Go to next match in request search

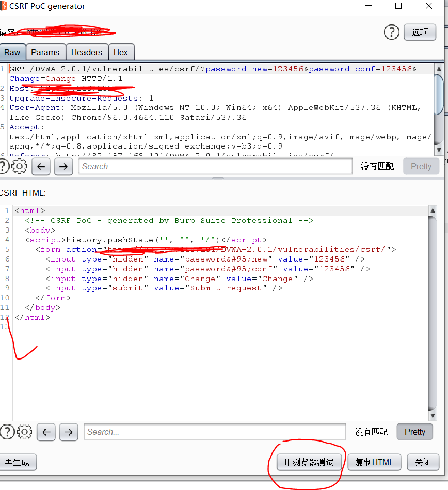click(63, 167)
